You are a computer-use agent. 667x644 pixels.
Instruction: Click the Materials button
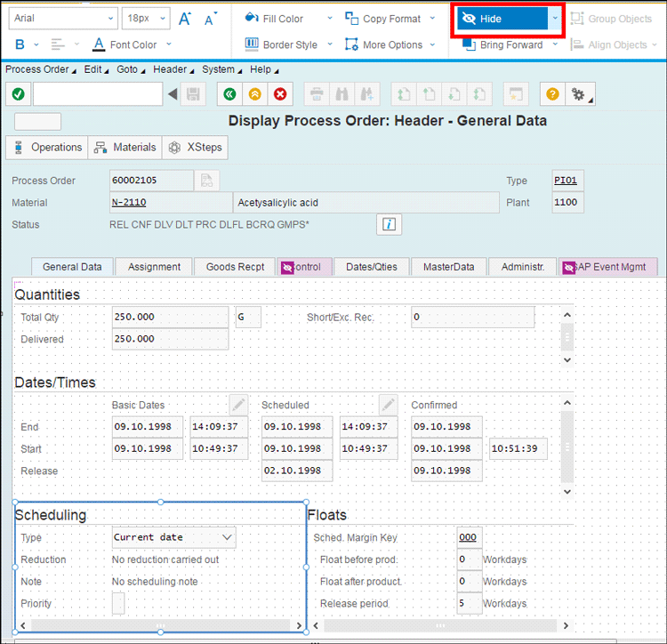pos(125,148)
